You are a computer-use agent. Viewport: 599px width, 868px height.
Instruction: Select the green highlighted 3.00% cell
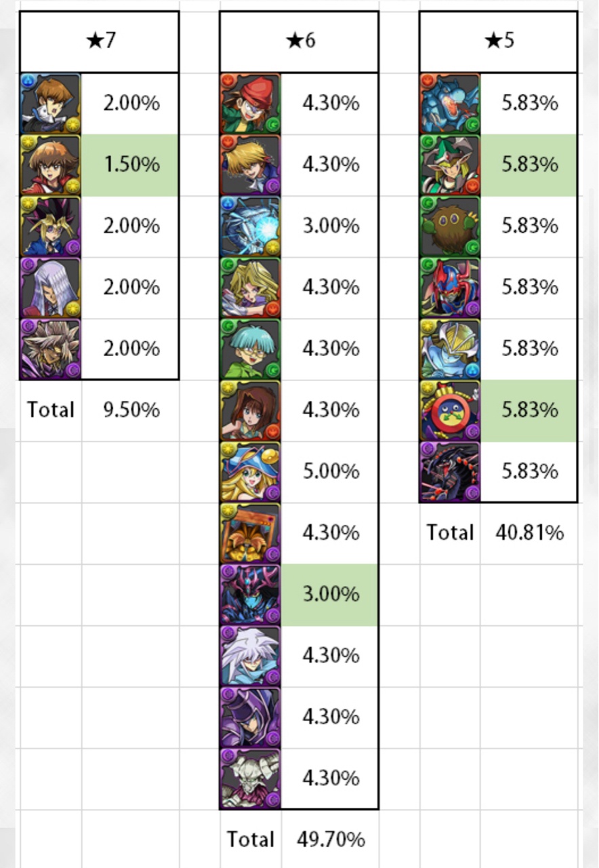coord(330,595)
